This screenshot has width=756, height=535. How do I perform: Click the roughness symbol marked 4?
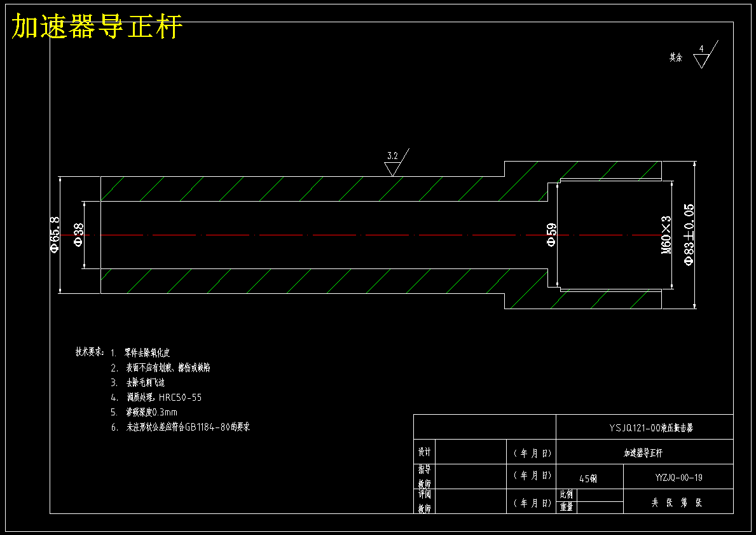(x=705, y=55)
